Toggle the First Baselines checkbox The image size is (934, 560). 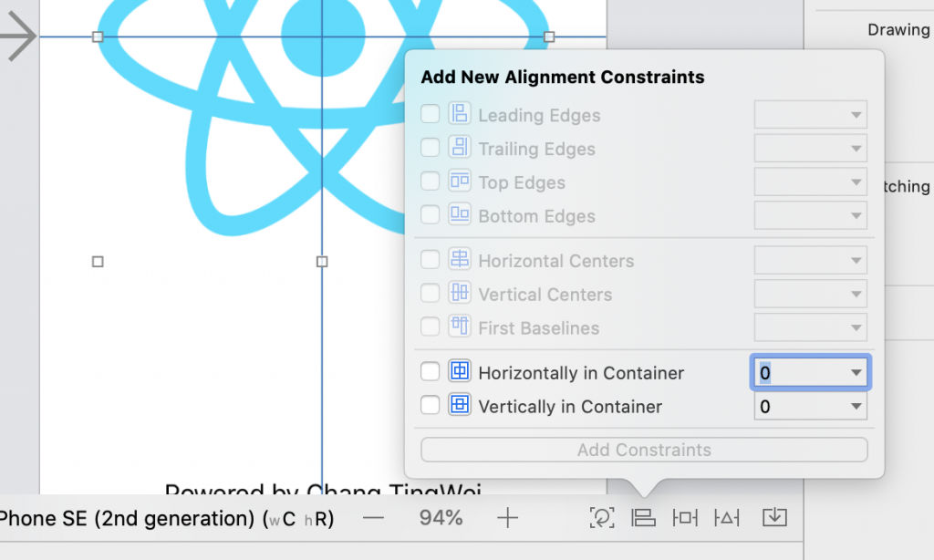(431, 327)
